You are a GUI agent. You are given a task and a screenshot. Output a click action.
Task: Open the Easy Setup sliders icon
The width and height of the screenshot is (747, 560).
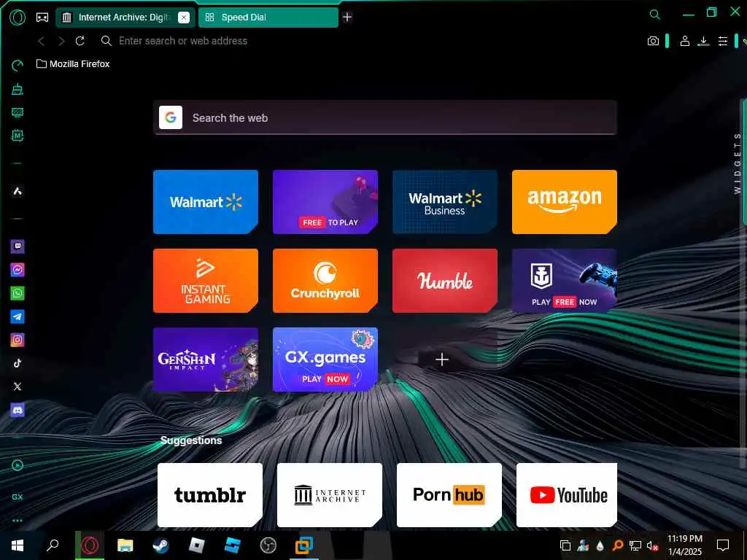723,41
